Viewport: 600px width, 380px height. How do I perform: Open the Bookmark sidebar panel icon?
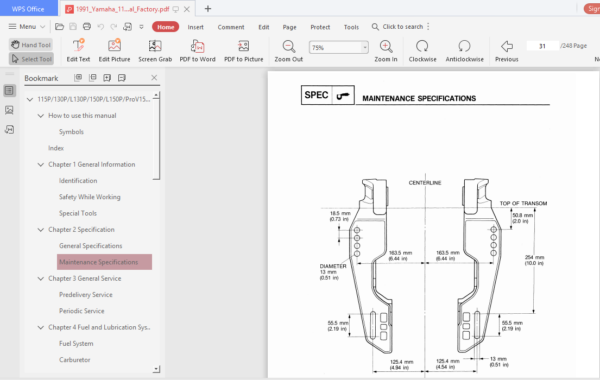[x=10, y=91]
